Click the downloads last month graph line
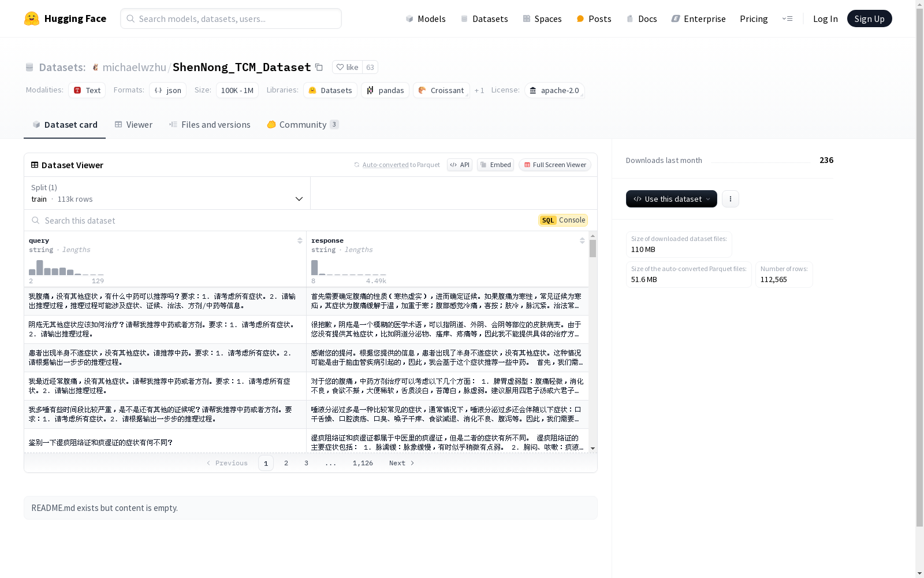The image size is (924, 578). 761,162
